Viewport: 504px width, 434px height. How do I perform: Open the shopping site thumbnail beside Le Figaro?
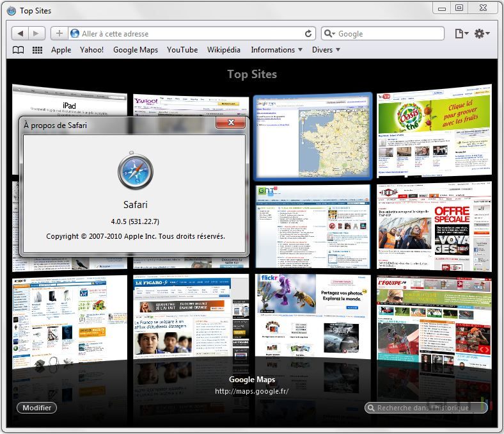(x=70, y=322)
